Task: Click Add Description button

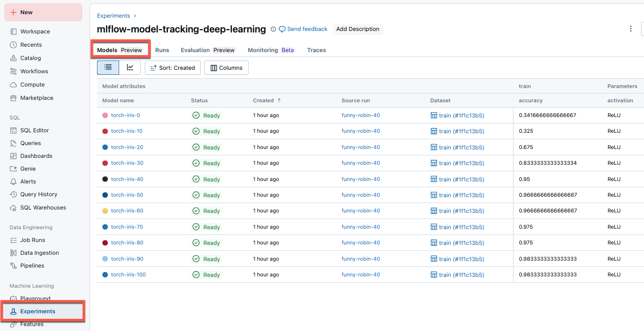Action: point(357,29)
